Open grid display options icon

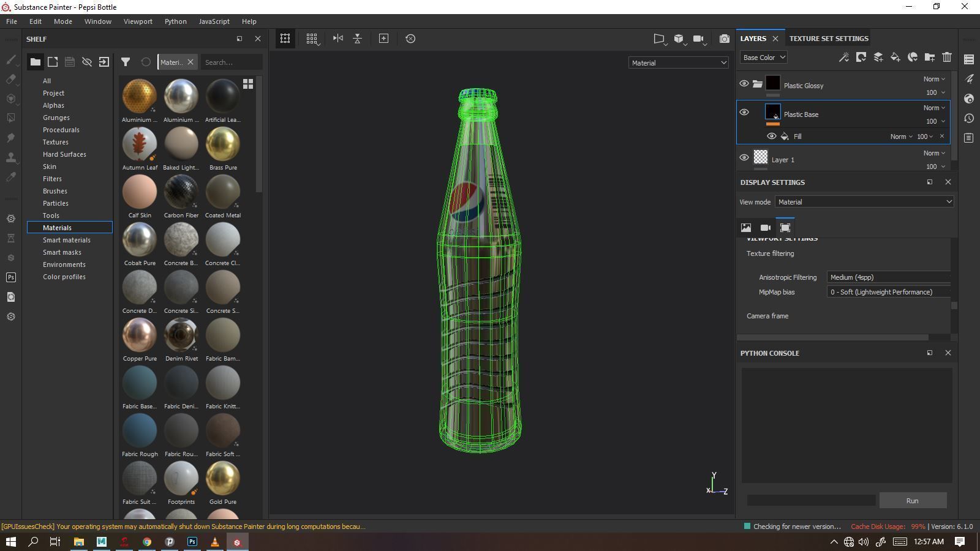point(312,39)
